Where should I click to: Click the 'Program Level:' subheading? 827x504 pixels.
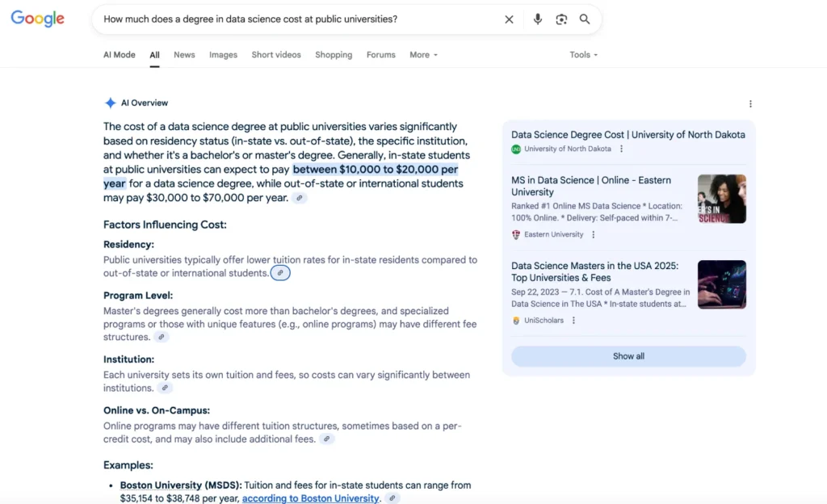[138, 296]
